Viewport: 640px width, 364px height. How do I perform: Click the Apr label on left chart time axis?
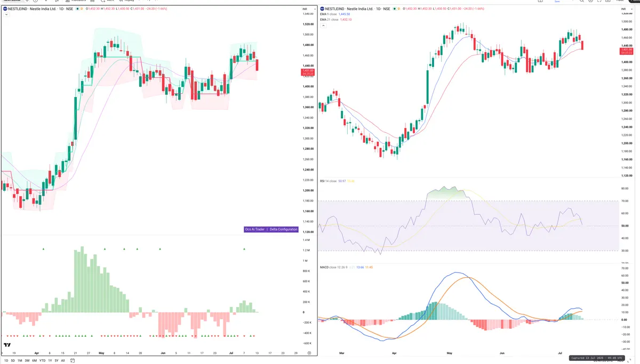click(x=36, y=353)
